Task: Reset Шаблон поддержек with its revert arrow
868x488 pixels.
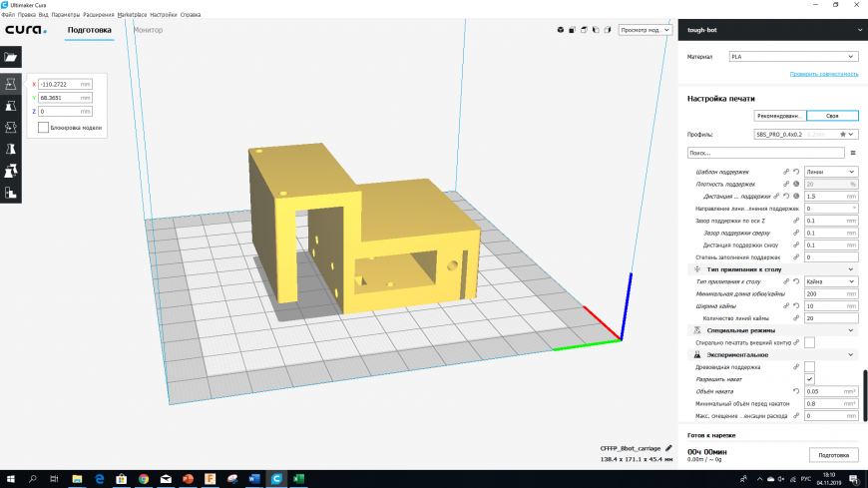Action: (x=796, y=172)
